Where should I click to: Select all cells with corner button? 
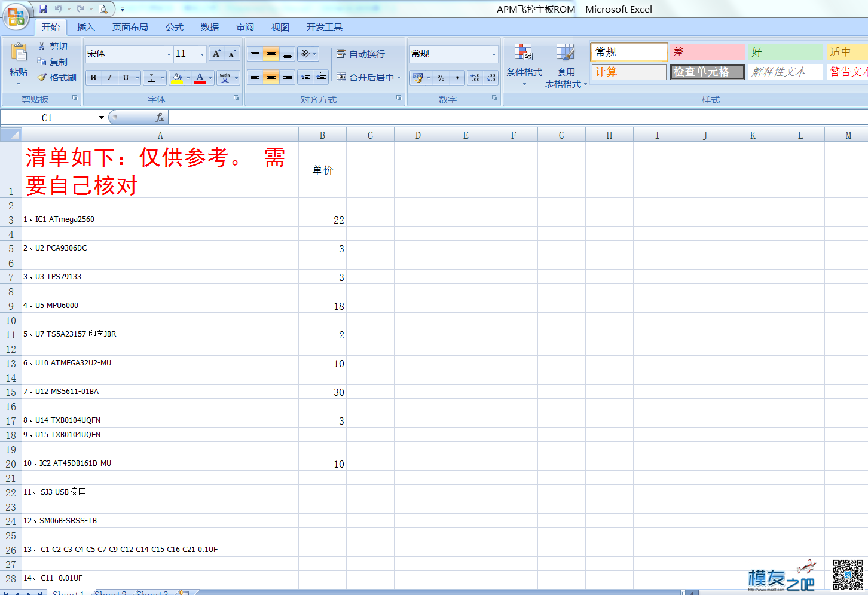(x=11, y=135)
